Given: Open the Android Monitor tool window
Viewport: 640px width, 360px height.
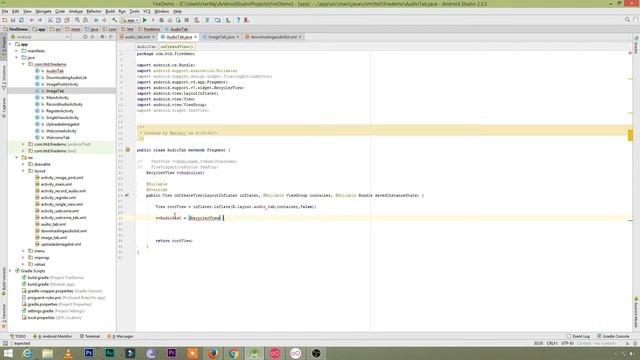Looking at the screenshot, I should (x=52, y=336).
